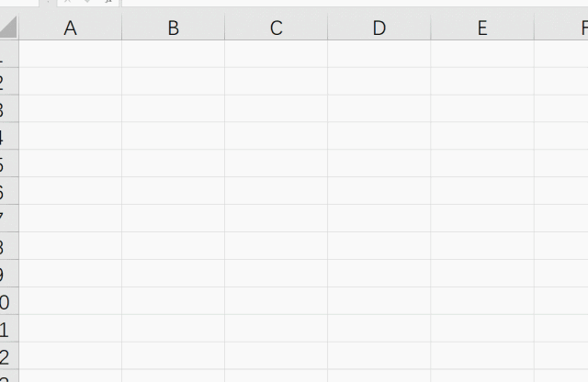The width and height of the screenshot is (588, 382).
Task: Click cell D2
Action: (x=379, y=82)
